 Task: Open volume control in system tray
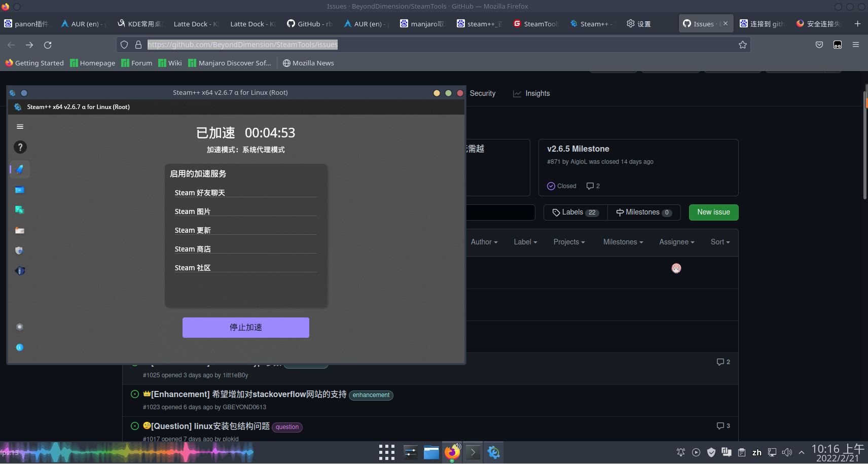pos(787,452)
